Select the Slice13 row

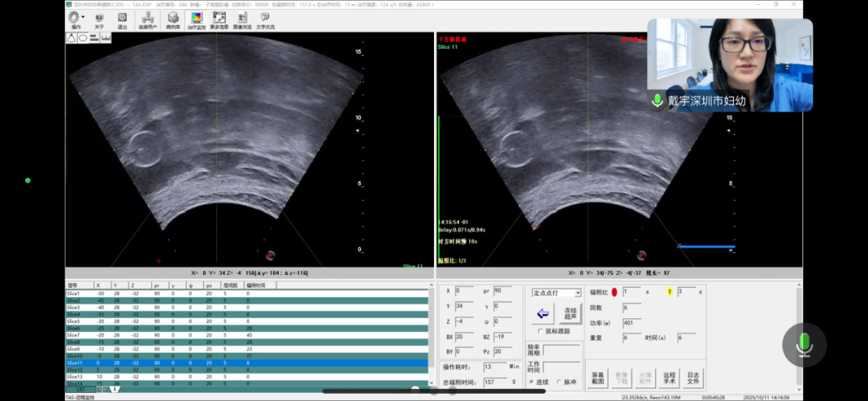click(x=247, y=377)
